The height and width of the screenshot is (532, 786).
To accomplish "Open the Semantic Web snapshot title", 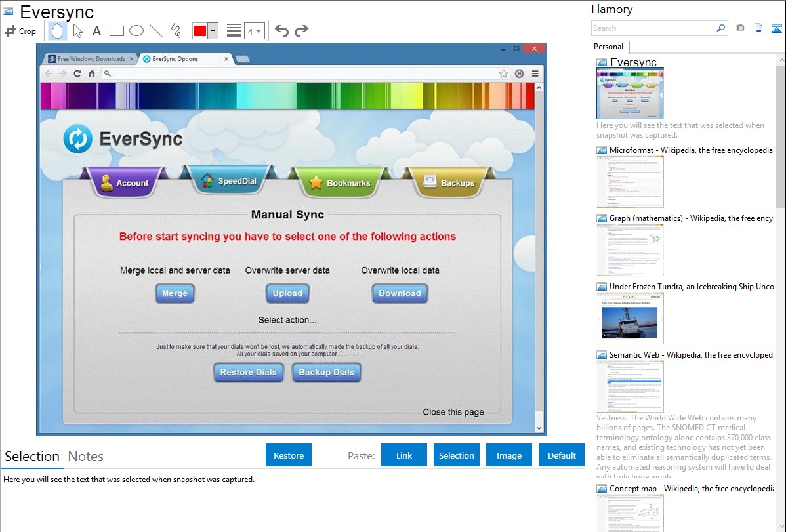I will pos(691,354).
